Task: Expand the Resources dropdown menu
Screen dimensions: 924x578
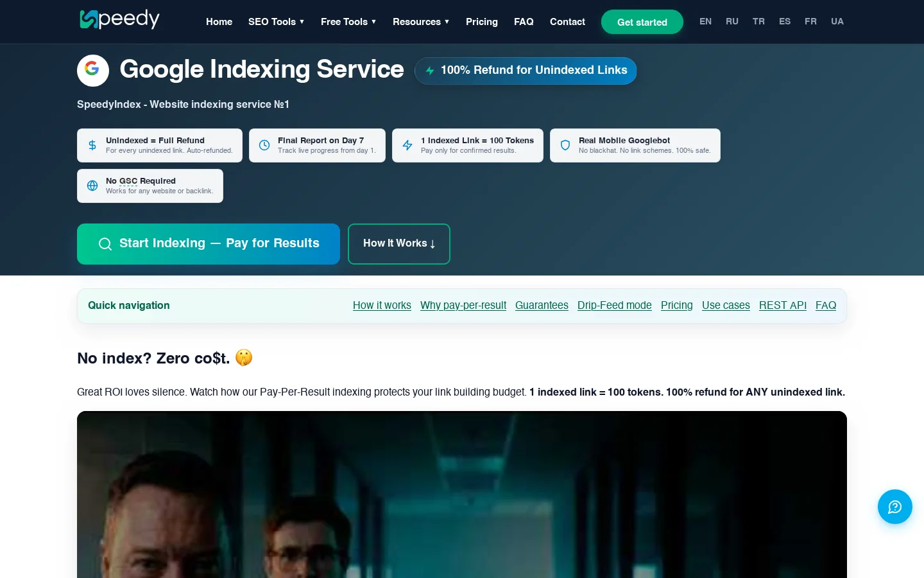Action: 421,22
